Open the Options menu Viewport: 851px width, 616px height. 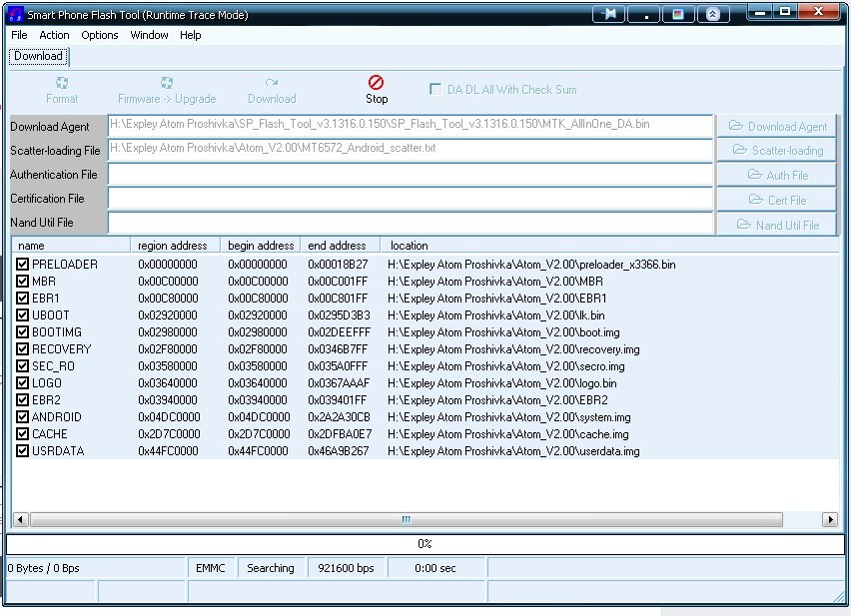(x=100, y=35)
